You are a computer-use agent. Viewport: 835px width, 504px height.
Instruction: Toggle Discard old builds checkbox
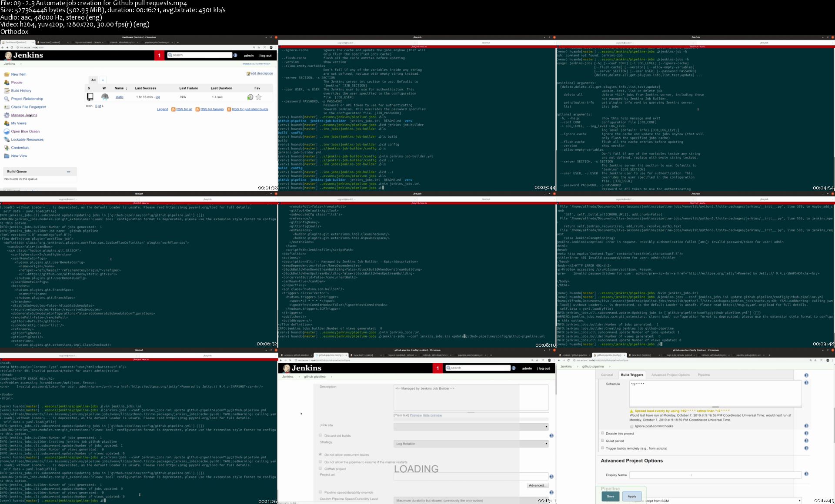[x=321, y=435]
